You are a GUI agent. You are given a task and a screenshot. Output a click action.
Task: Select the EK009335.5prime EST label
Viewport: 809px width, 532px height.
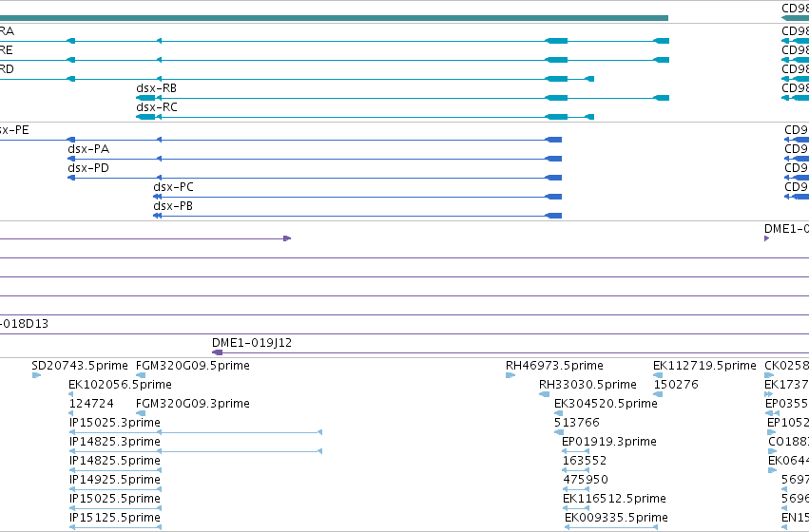pos(617,518)
